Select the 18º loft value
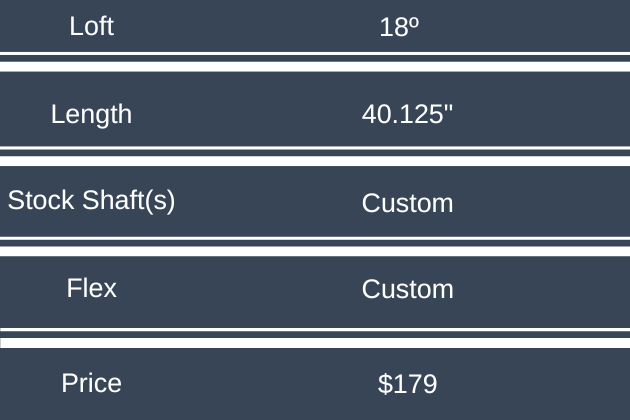 (x=399, y=27)
